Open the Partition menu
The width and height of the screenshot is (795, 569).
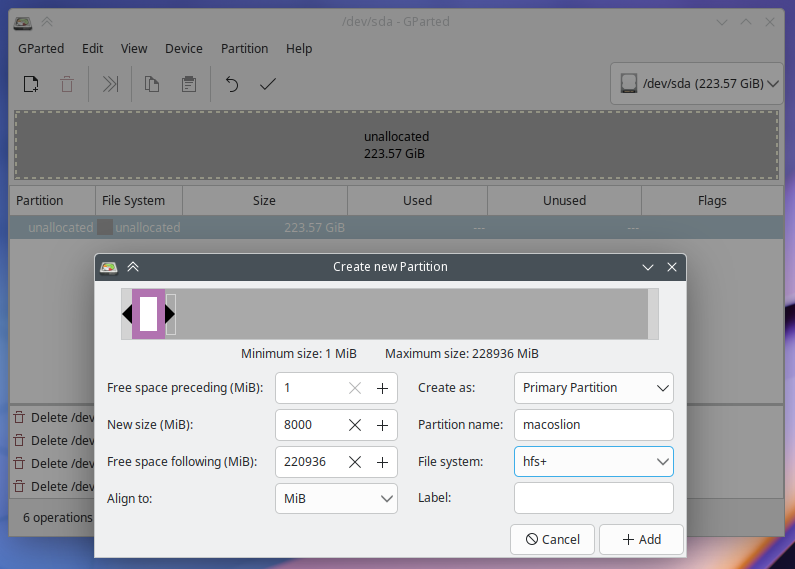[x=244, y=49]
